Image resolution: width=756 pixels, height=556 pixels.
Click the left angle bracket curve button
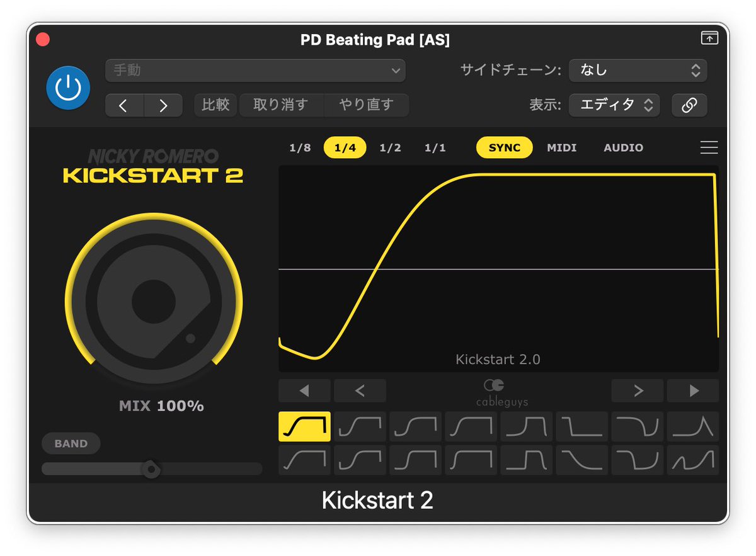[x=360, y=391]
